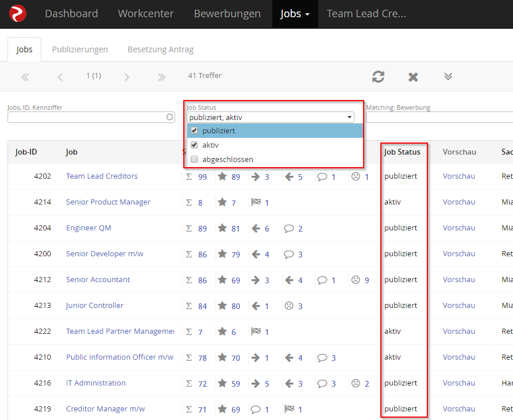Click search circle icon in Jobs field
The height and width of the screenshot is (420, 513).
169,117
